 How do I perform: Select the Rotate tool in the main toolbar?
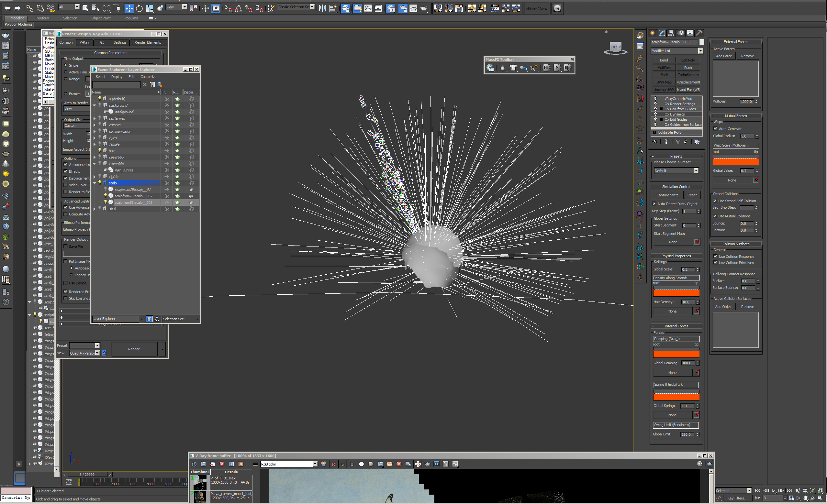click(139, 8)
